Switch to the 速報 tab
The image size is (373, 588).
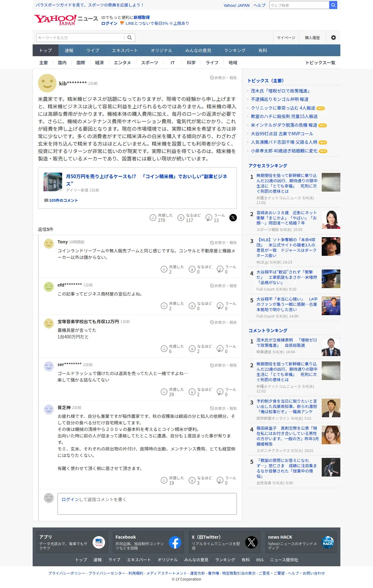(69, 50)
